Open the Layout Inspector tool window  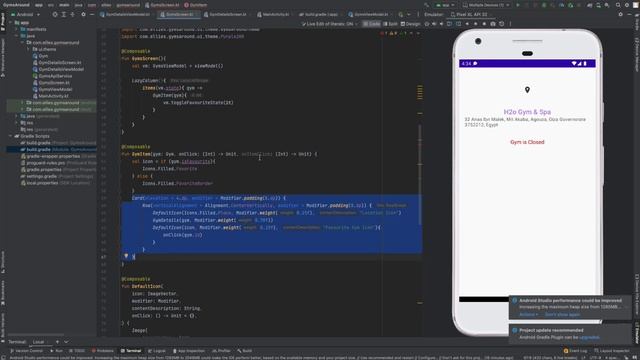click(x=611, y=351)
